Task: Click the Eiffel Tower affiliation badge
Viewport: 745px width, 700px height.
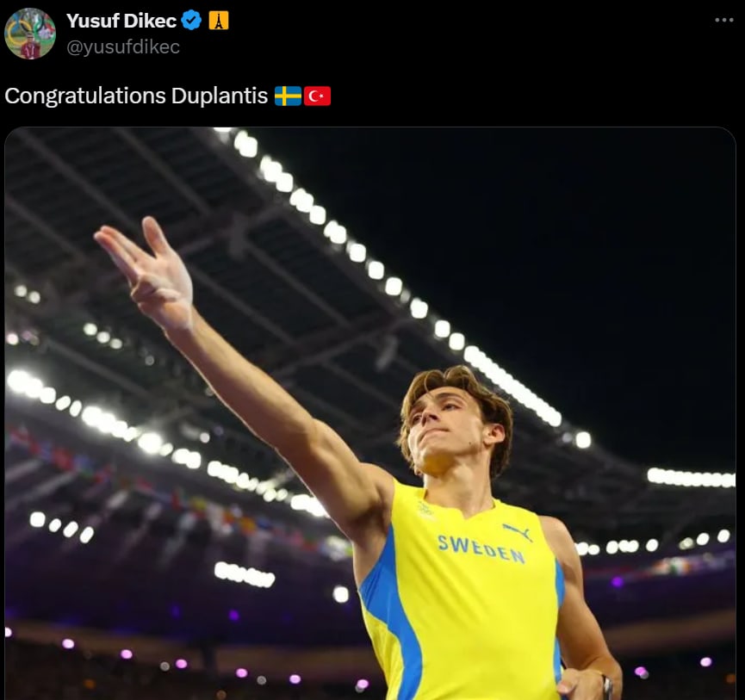Action: point(219,21)
